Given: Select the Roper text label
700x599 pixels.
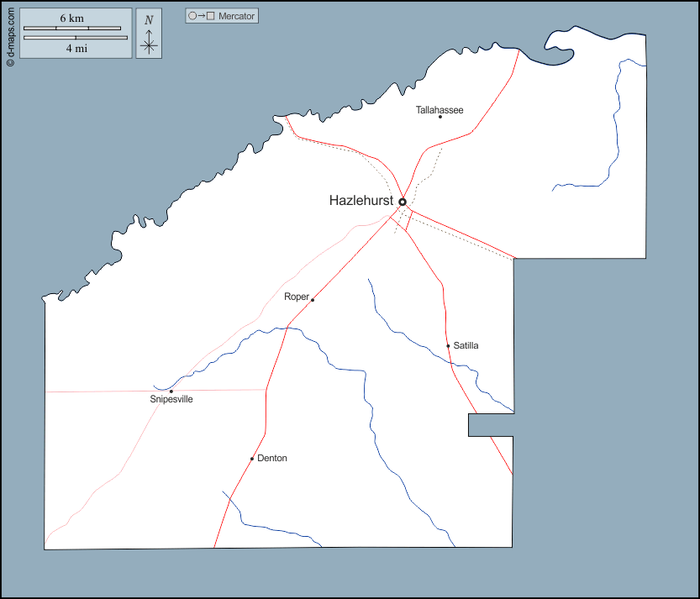Looking at the screenshot, I should [297, 297].
